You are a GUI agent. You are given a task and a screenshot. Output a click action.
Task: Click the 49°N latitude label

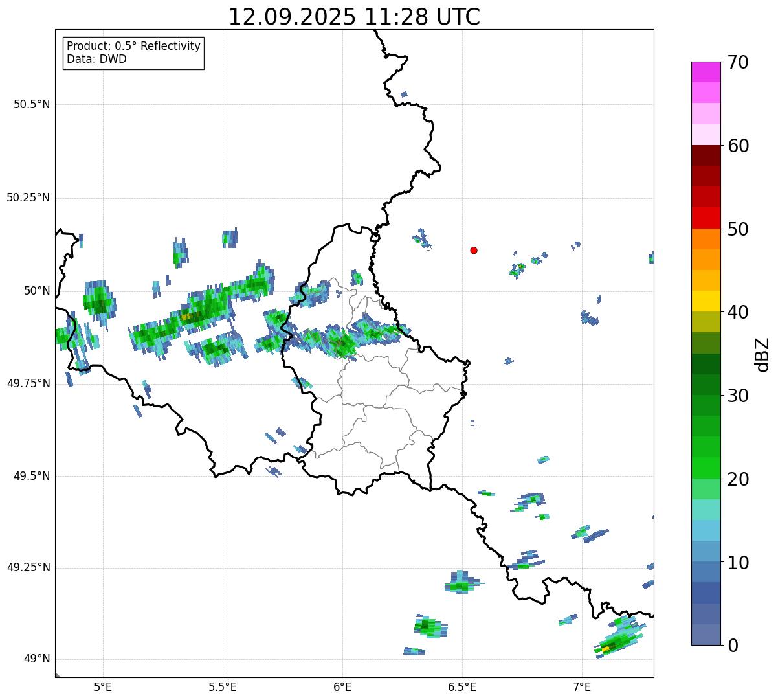click(36, 659)
